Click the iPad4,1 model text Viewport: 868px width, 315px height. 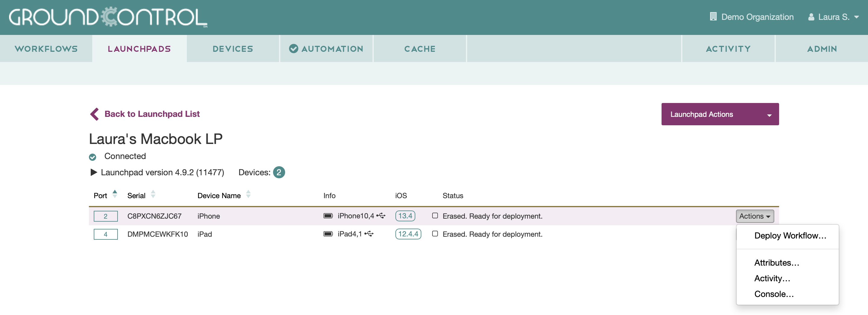click(x=350, y=234)
